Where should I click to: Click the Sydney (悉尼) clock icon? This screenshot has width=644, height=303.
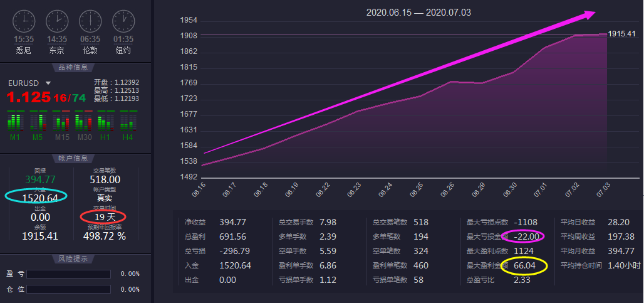pyautogui.click(x=24, y=21)
